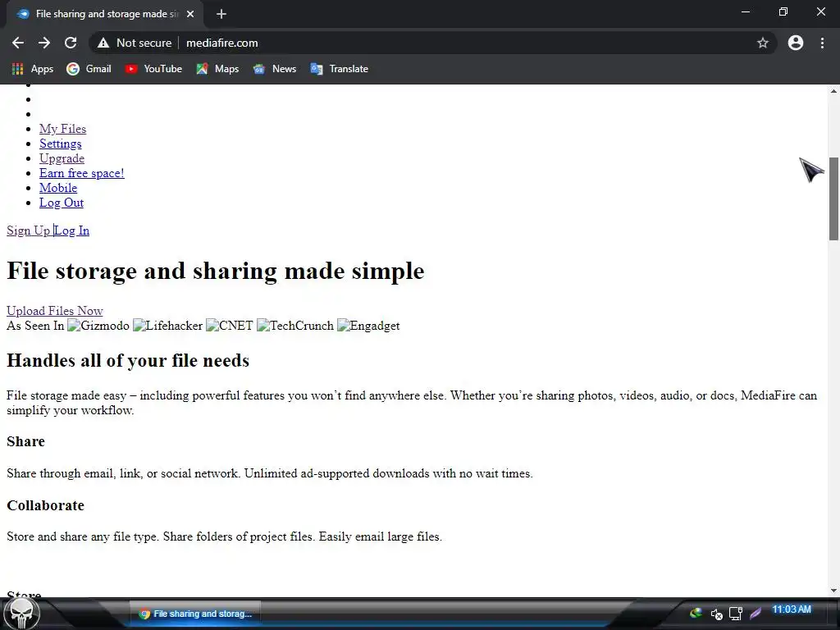Image resolution: width=840 pixels, height=630 pixels.
Task: Click the Log Out link
Action: [61, 203]
